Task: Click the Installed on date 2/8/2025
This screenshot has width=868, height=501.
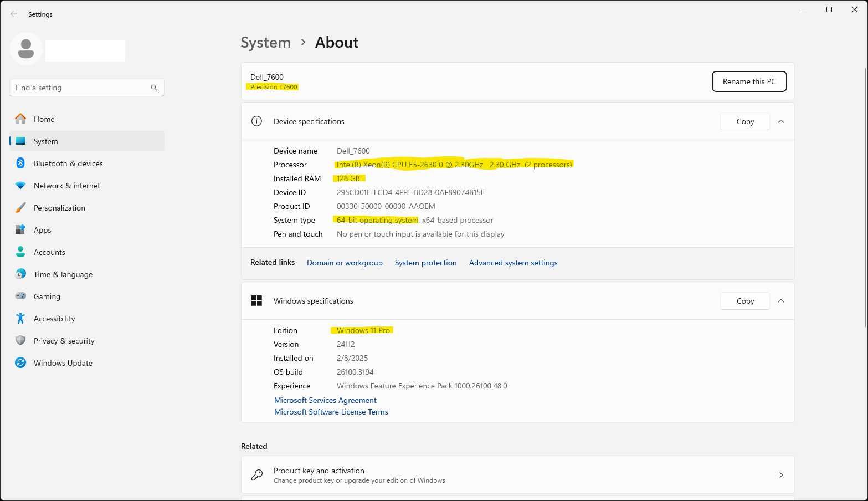Action: click(352, 358)
